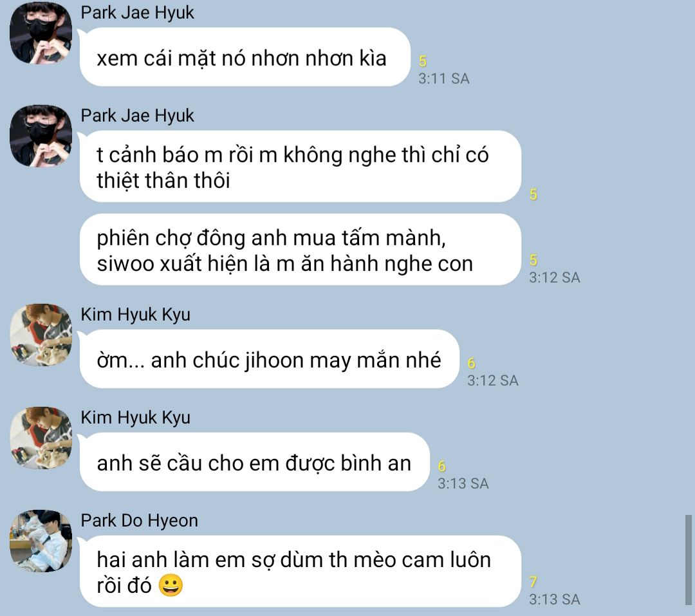This screenshot has height=616, width=695.
Task: Open Kim Hyuk Kyu's avatar beside jihoon message
Action: (41, 335)
